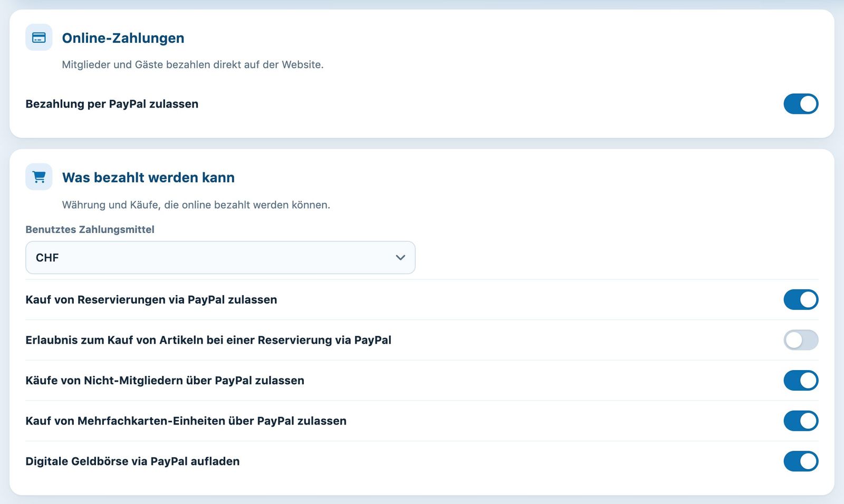Toggle the Nicht-Mitgliedern über PayPal switch
Screen dimensions: 844x504
tap(801, 380)
